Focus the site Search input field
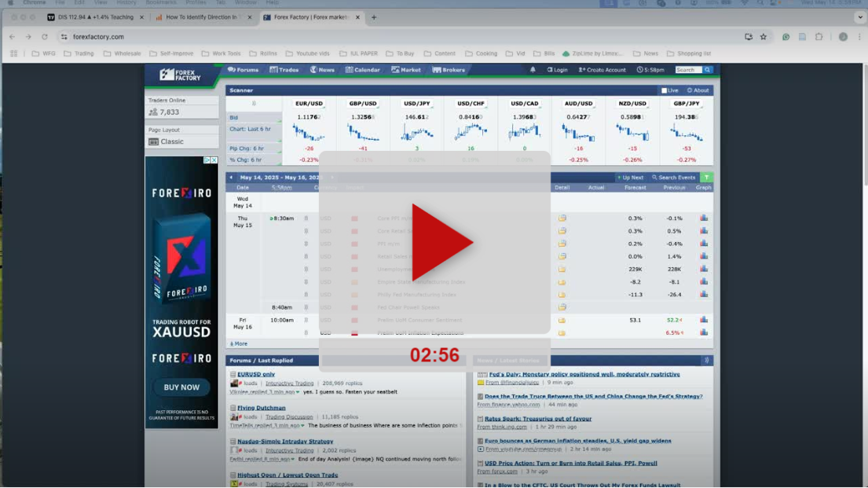 pos(689,70)
